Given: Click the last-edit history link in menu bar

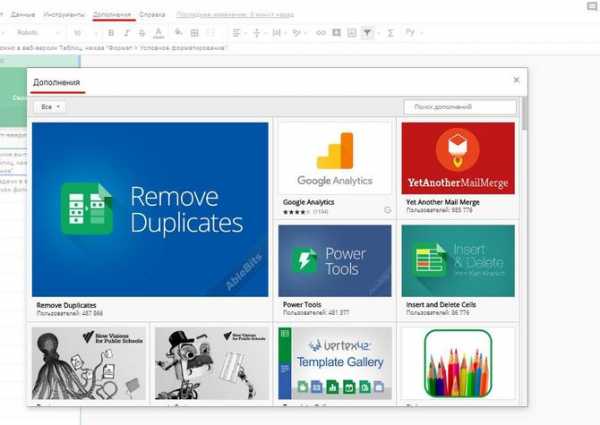Looking at the screenshot, I should tap(235, 15).
